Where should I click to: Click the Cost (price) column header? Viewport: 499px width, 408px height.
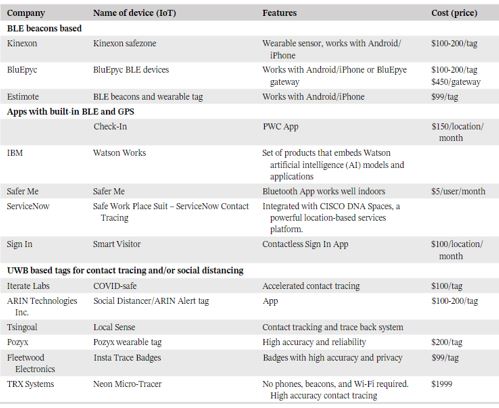coord(454,13)
